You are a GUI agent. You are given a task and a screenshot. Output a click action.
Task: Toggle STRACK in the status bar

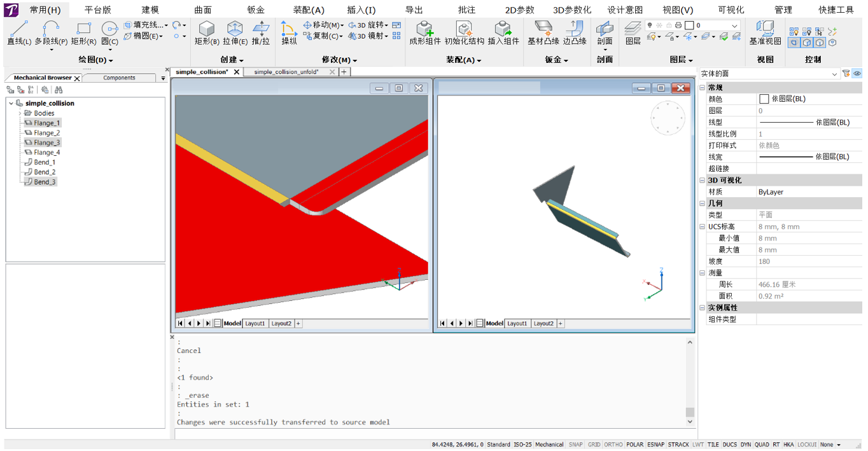pyautogui.click(x=678, y=445)
